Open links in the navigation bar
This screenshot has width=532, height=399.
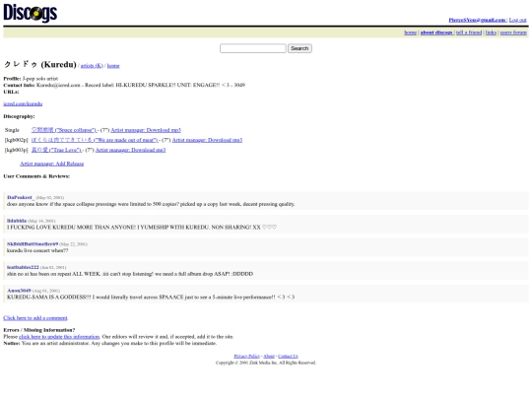point(491,33)
